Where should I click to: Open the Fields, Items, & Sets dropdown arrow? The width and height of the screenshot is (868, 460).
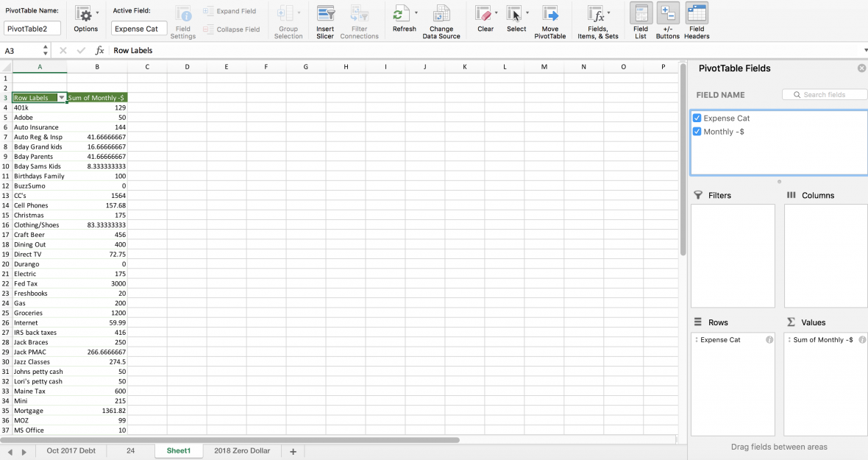(609, 13)
